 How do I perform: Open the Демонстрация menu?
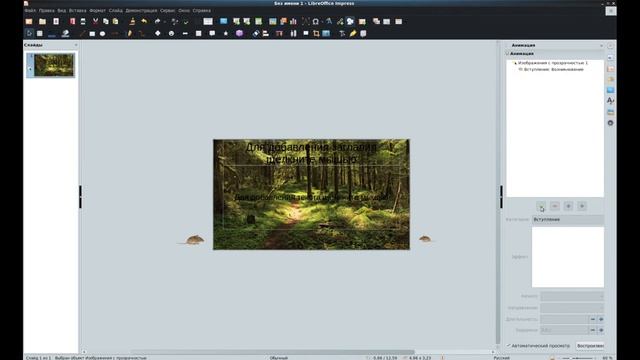(x=141, y=11)
